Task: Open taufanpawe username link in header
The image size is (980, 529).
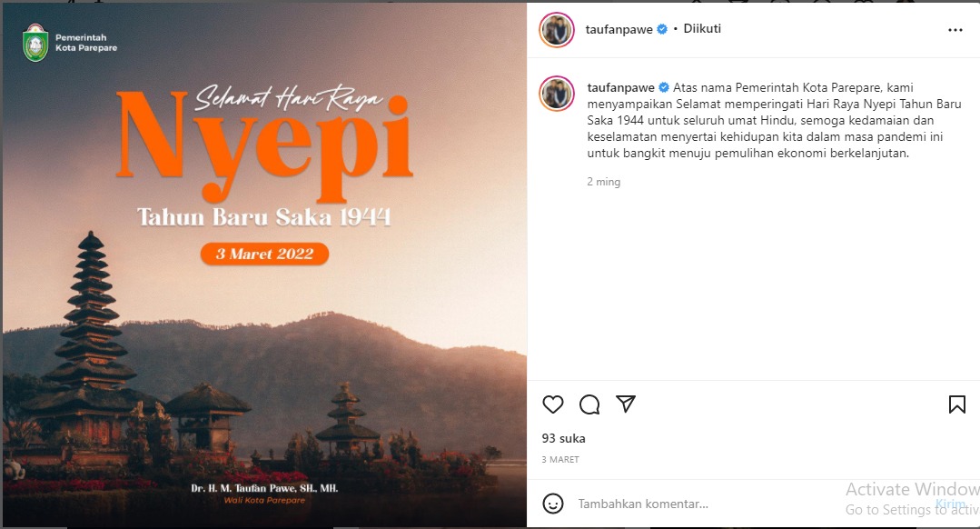Action: (x=619, y=29)
